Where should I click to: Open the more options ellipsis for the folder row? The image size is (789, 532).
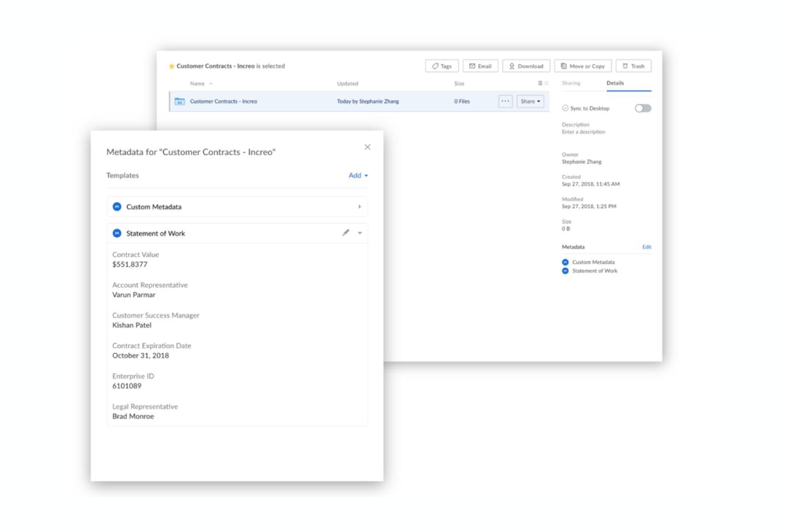click(x=505, y=101)
